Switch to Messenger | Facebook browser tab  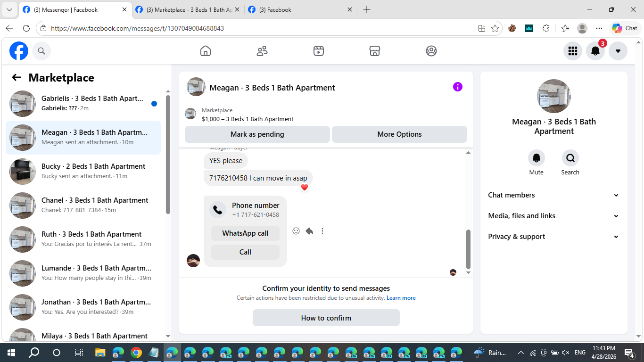point(74,9)
